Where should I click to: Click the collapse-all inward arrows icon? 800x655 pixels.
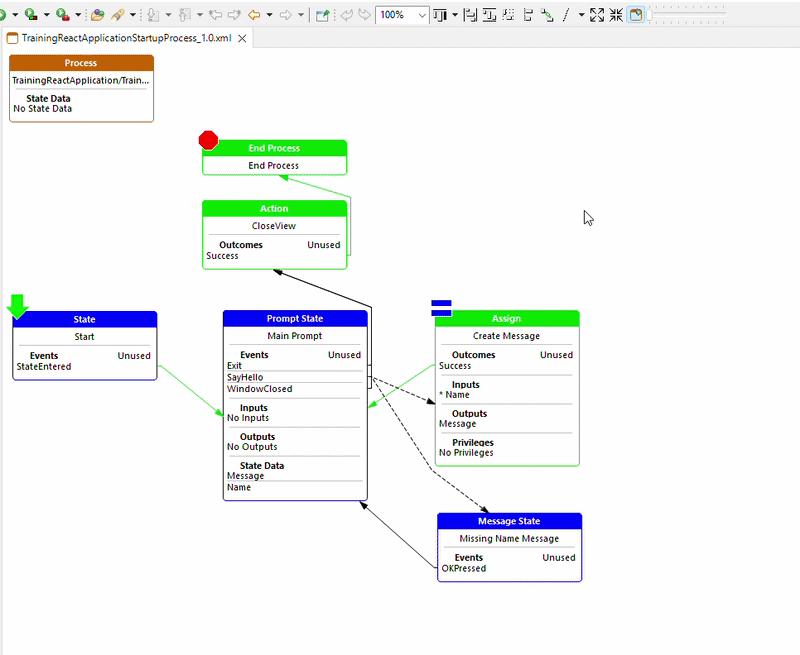(x=616, y=15)
